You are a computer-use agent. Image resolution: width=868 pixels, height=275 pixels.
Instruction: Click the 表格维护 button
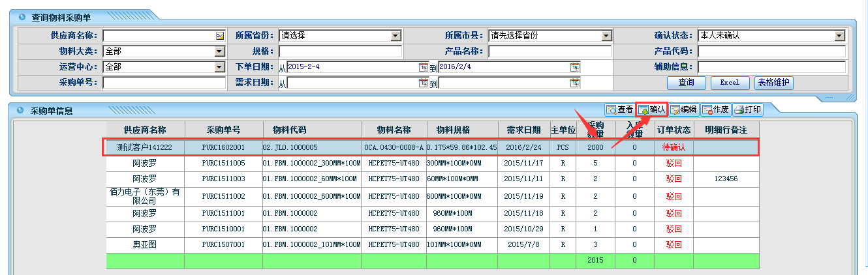(x=773, y=83)
